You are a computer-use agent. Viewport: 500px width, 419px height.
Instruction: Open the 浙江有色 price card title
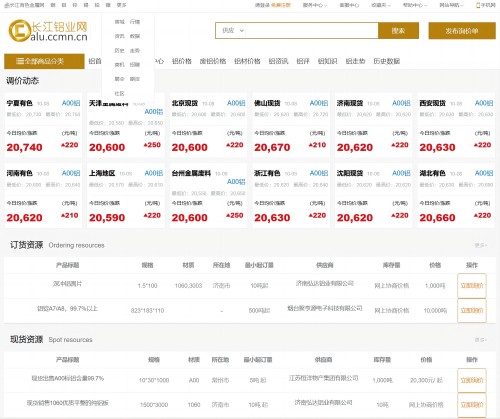tap(267, 173)
